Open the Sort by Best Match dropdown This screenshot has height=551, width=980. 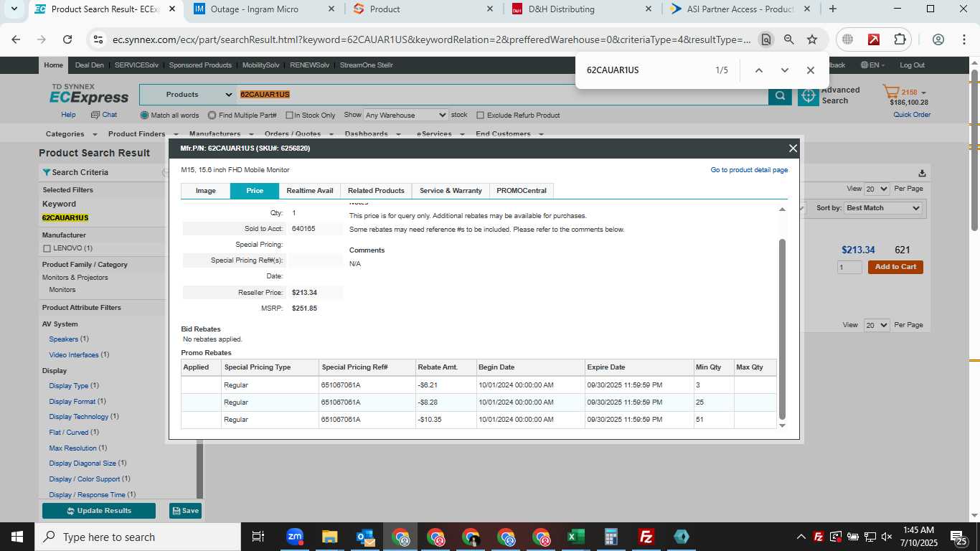883,208
